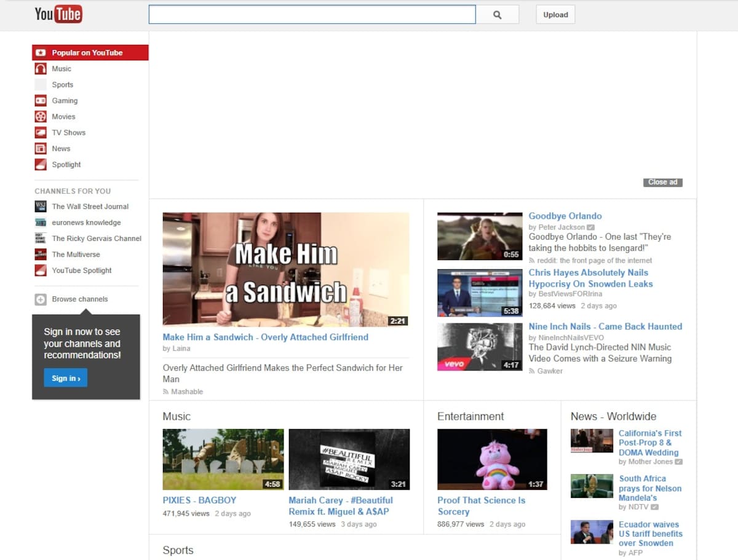
Task: Click The Multiverse channel icon
Action: pyautogui.click(x=41, y=254)
